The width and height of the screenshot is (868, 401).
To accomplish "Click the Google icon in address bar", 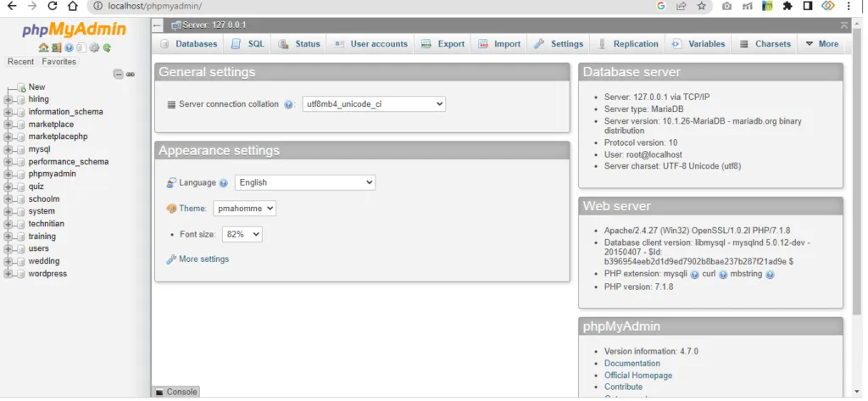I will 661,6.
